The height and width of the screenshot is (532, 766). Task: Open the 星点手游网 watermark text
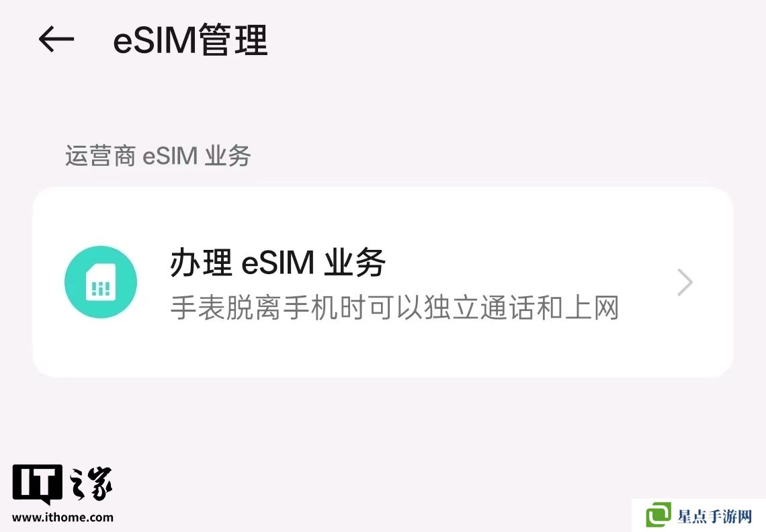click(714, 516)
